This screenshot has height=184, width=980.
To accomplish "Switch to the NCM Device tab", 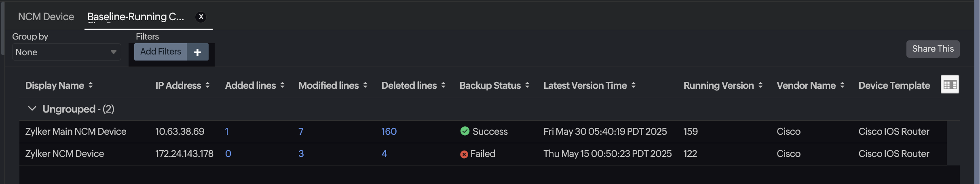I will coord(46,17).
